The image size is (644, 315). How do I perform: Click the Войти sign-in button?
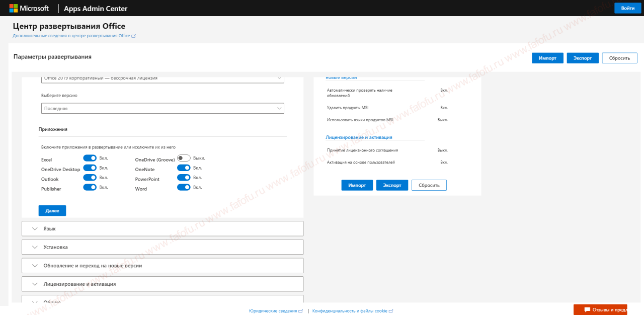627,8
